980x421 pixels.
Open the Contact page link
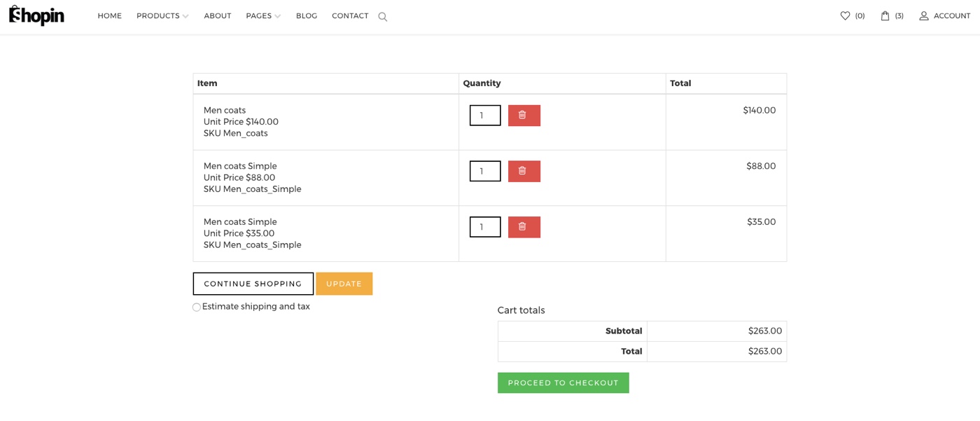pyautogui.click(x=350, y=15)
